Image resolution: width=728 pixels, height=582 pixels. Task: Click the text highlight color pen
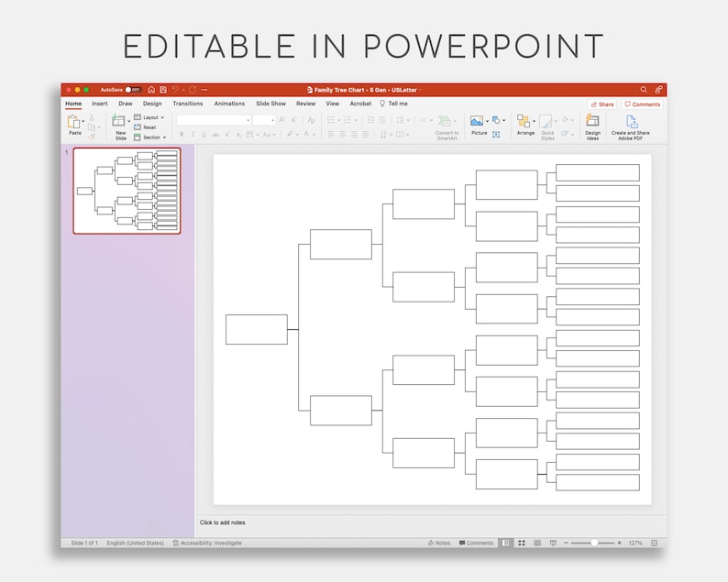[290, 135]
